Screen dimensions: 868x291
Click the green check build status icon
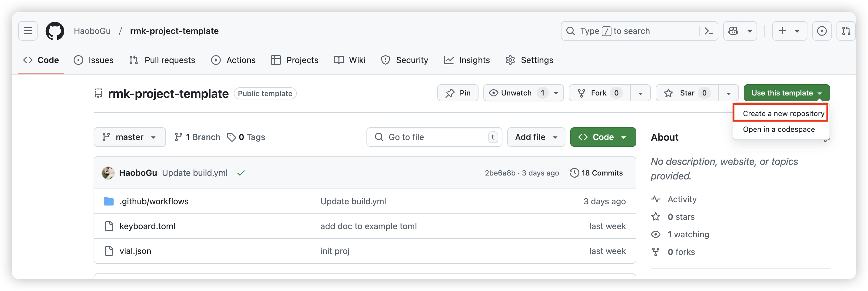pos(241,173)
